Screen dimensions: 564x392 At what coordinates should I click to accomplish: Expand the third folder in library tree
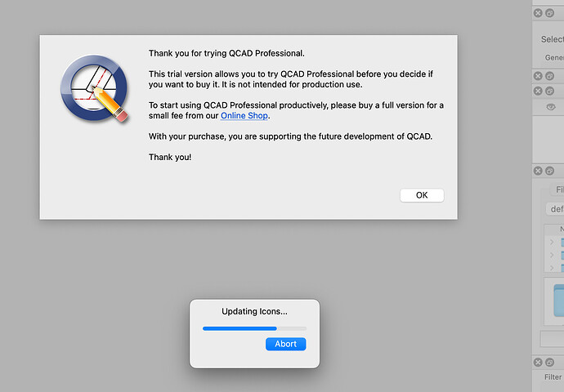[x=552, y=267]
